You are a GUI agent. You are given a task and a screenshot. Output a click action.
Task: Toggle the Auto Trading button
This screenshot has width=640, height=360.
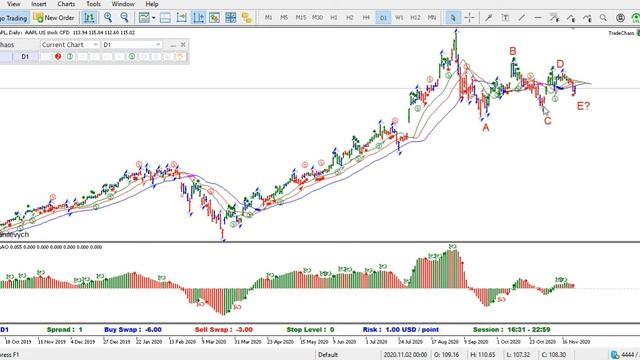click(x=14, y=18)
